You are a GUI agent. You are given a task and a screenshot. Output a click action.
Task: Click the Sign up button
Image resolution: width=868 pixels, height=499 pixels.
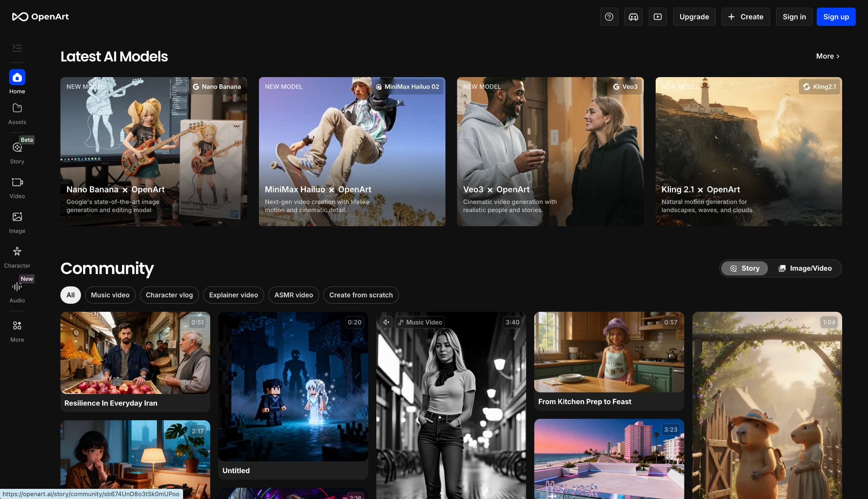[x=835, y=17]
